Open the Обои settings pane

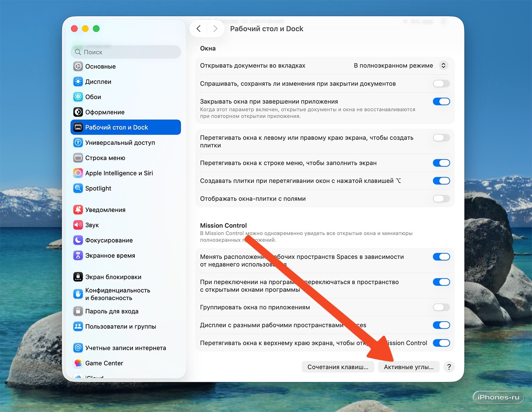click(x=126, y=97)
